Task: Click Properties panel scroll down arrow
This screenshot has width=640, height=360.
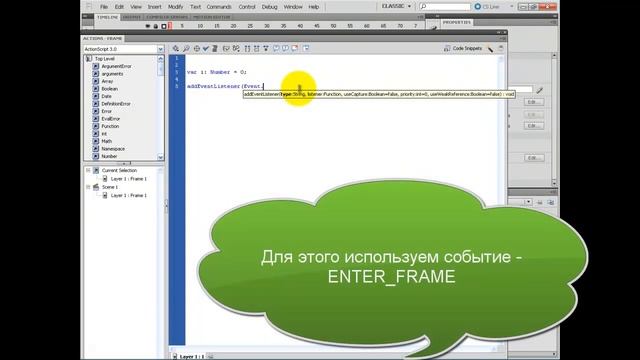Action: point(554,182)
